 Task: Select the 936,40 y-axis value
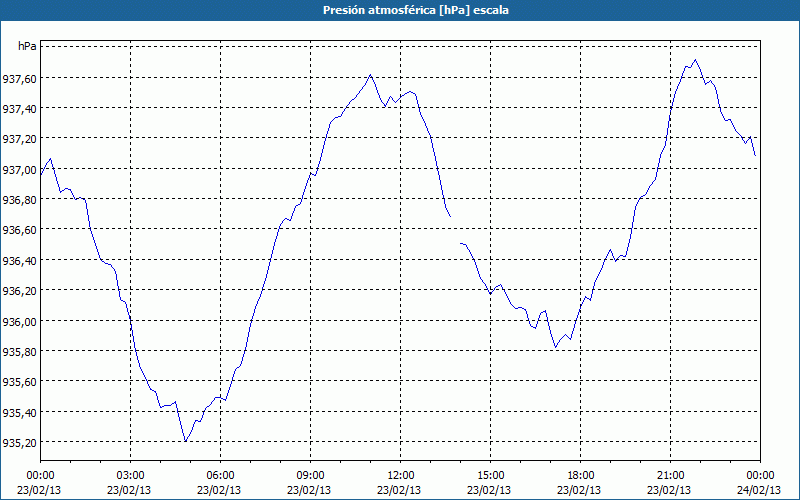tap(19, 261)
